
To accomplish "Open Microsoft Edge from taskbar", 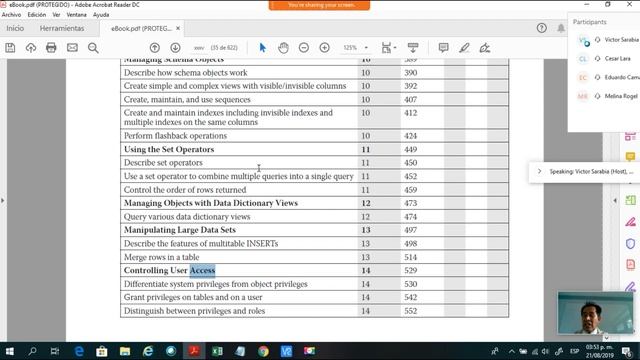I will coord(79,351).
